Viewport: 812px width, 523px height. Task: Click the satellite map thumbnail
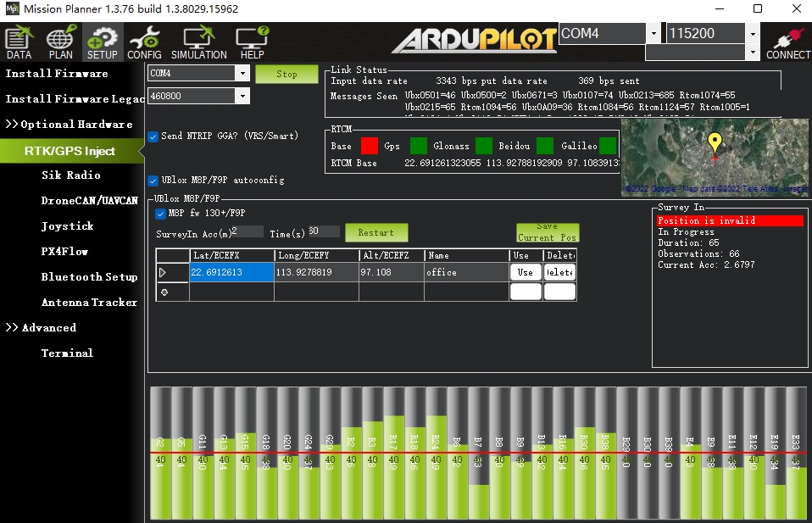pyautogui.click(x=715, y=158)
